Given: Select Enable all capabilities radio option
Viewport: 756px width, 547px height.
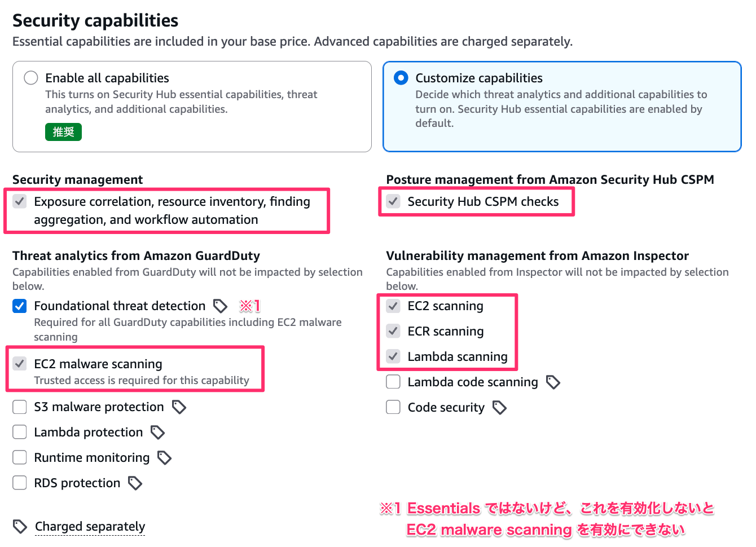Looking at the screenshot, I should 31,78.
